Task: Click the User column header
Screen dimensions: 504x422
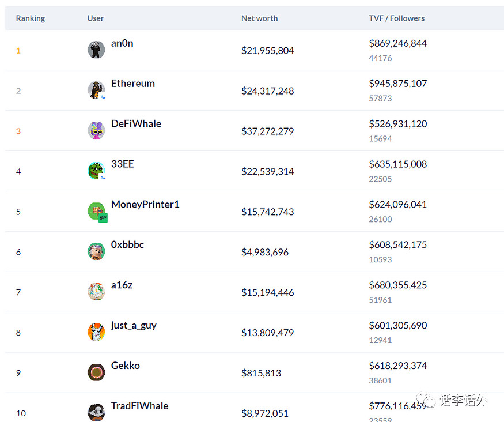Action: click(96, 18)
